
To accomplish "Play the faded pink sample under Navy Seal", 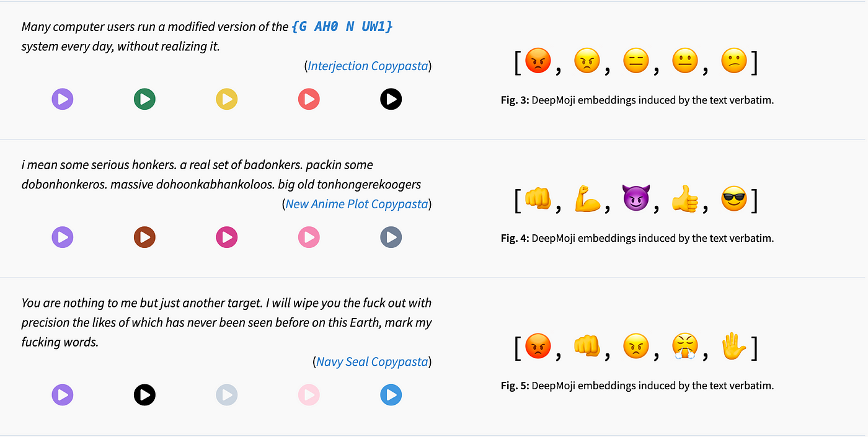I will (x=309, y=394).
